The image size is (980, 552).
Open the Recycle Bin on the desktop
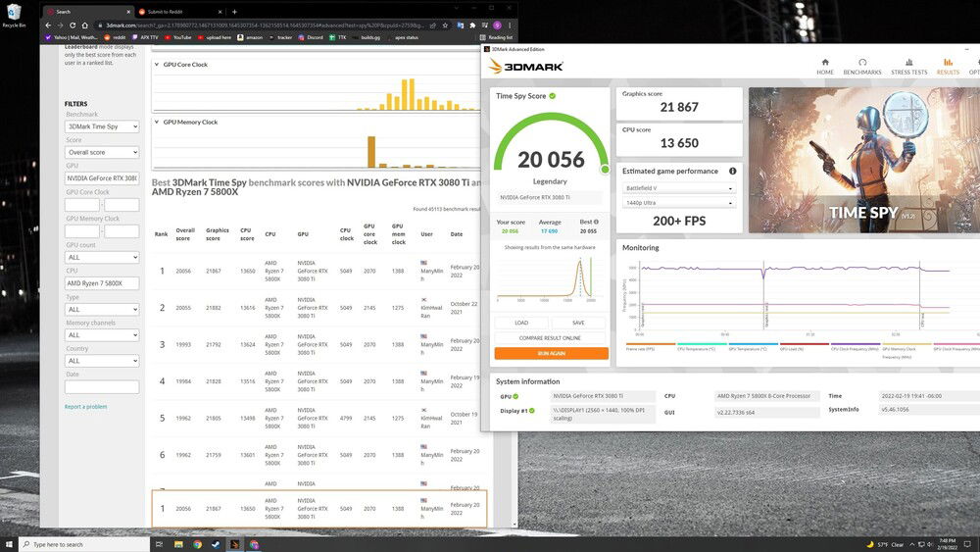[x=13, y=14]
